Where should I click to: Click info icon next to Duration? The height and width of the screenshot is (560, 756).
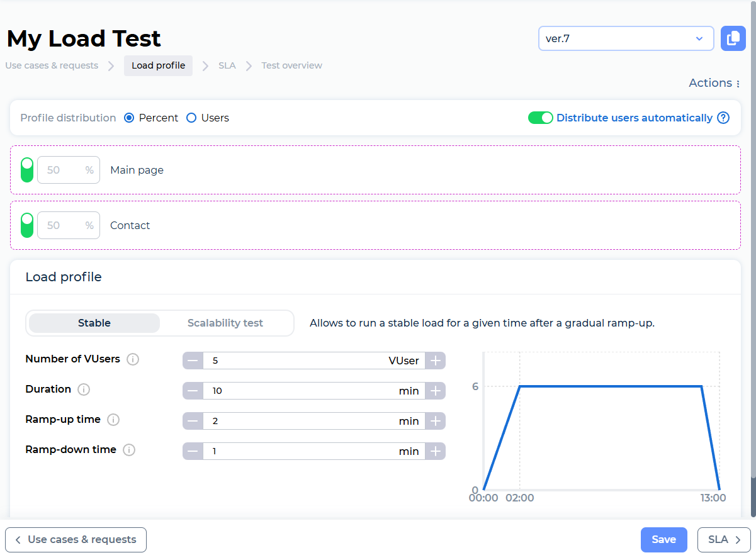point(84,389)
